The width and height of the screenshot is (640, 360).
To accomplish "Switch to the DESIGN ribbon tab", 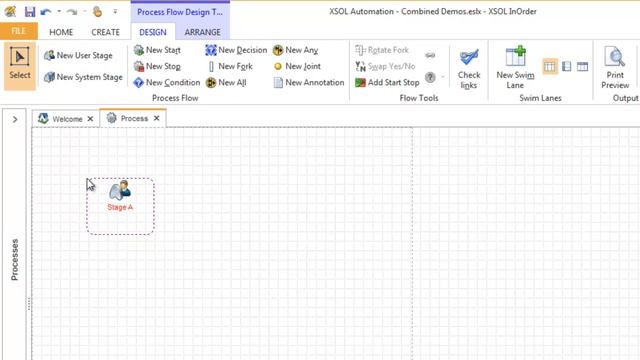I will 153,32.
